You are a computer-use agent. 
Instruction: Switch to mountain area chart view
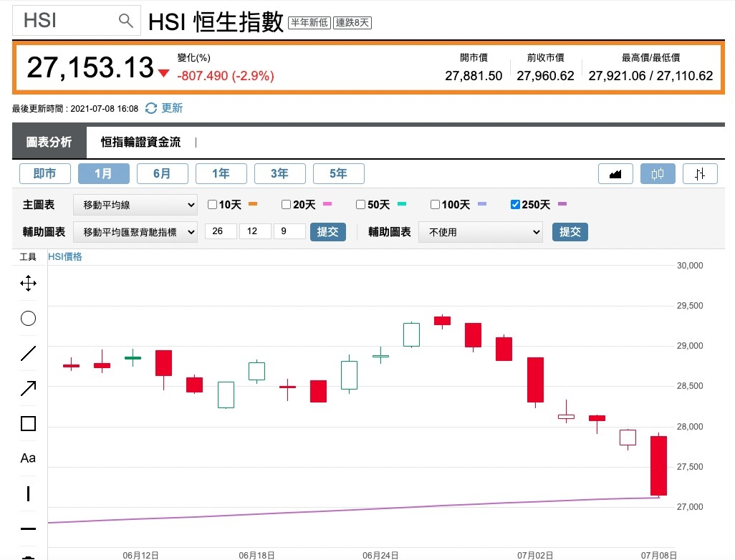615,173
